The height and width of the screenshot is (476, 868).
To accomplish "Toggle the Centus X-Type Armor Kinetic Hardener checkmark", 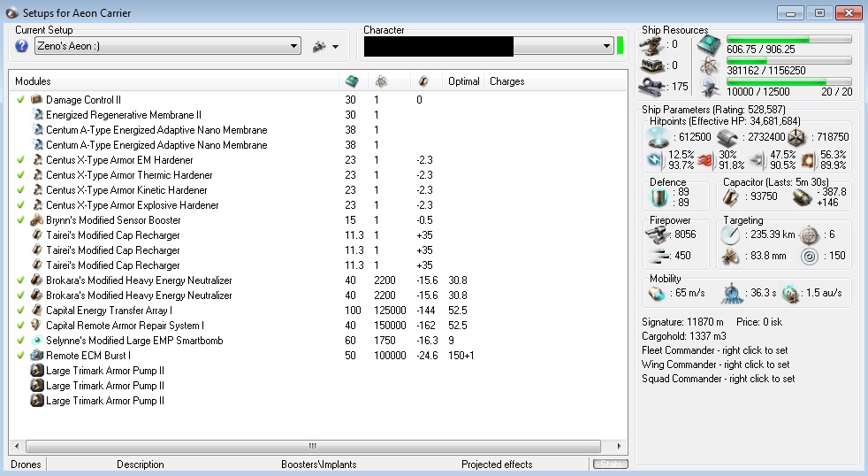I will coord(20,189).
